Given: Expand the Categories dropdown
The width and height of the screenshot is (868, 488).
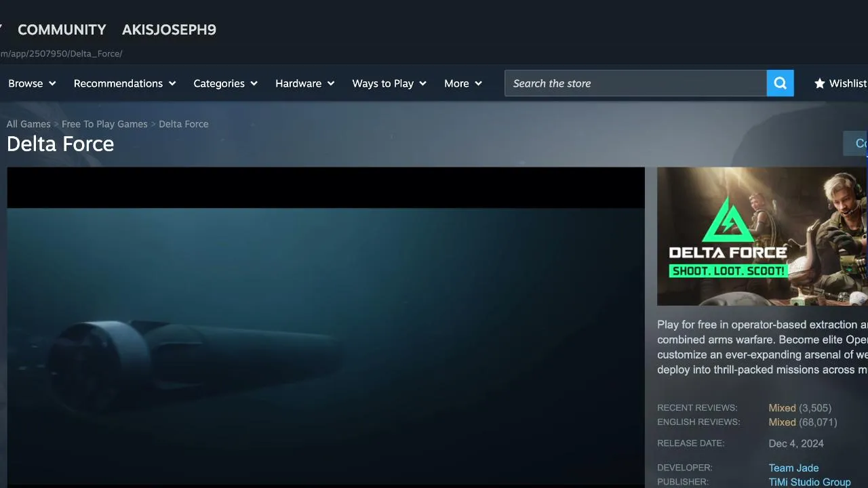Looking at the screenshot, I should pos(226,83).
